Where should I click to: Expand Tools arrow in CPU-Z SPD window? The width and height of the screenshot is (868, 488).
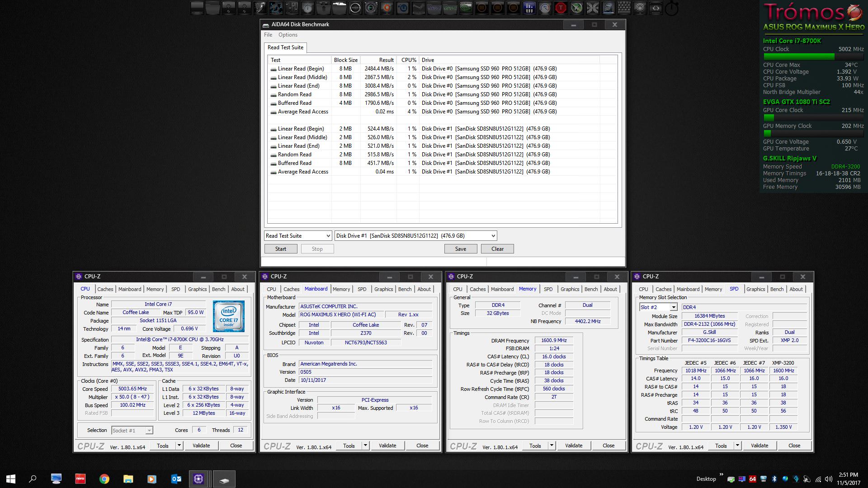[737, 446]
